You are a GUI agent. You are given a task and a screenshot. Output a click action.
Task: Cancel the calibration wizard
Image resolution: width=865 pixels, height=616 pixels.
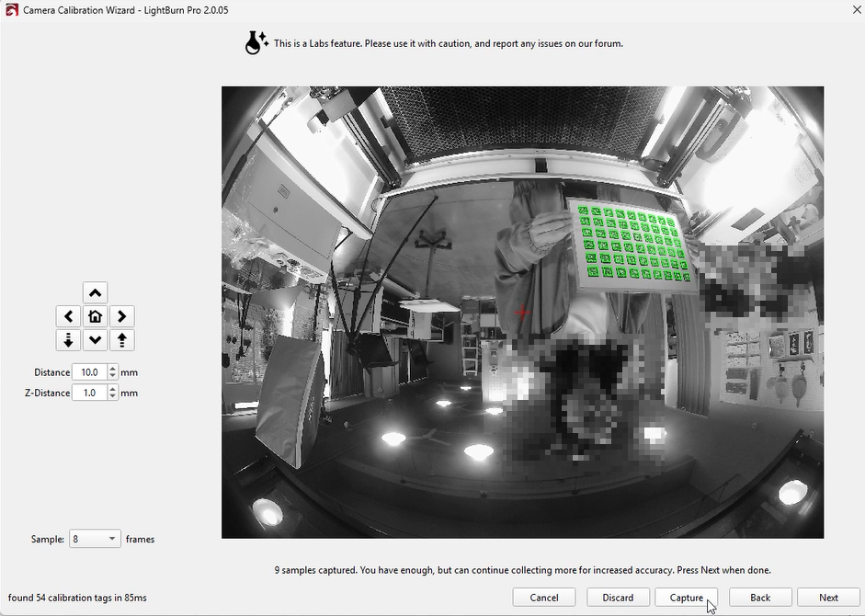pos(544,598)
